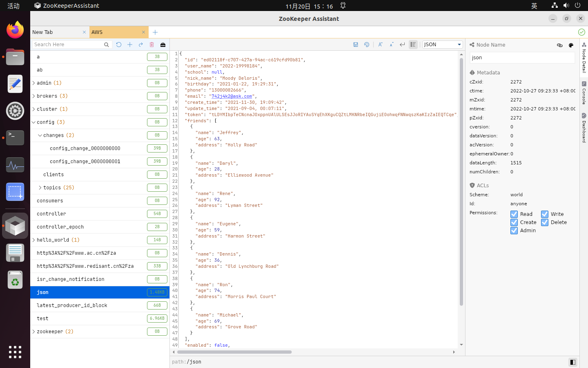
Task: Toggle word wrap icon in editor toolbar
Action: click(x=402, y=45)
